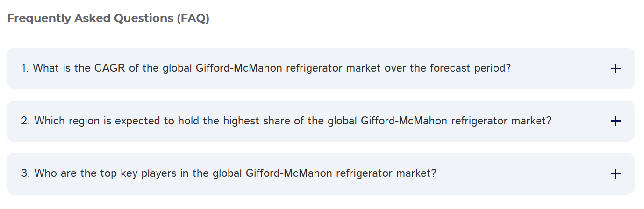Click the number '3.' of third question
This screenshot has width=644, height=209.
(26, 173)
